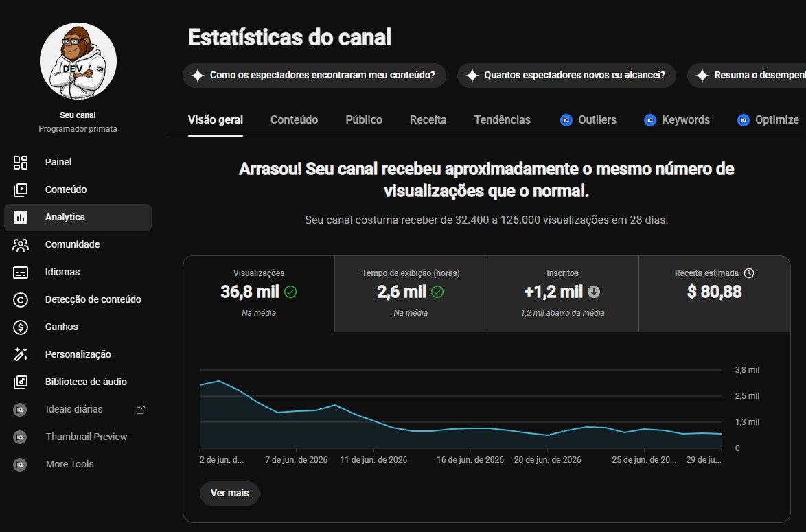Open the Público tab
806x532 pixels.
coord(364,119)
